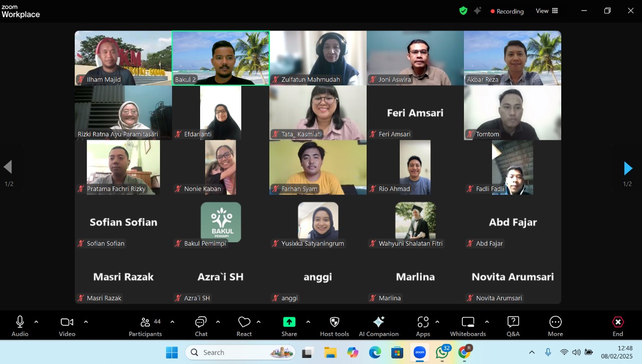Screen dimensions: 642x364
Task: Expand the Share options arrow
Action: [x=308, y=322]
